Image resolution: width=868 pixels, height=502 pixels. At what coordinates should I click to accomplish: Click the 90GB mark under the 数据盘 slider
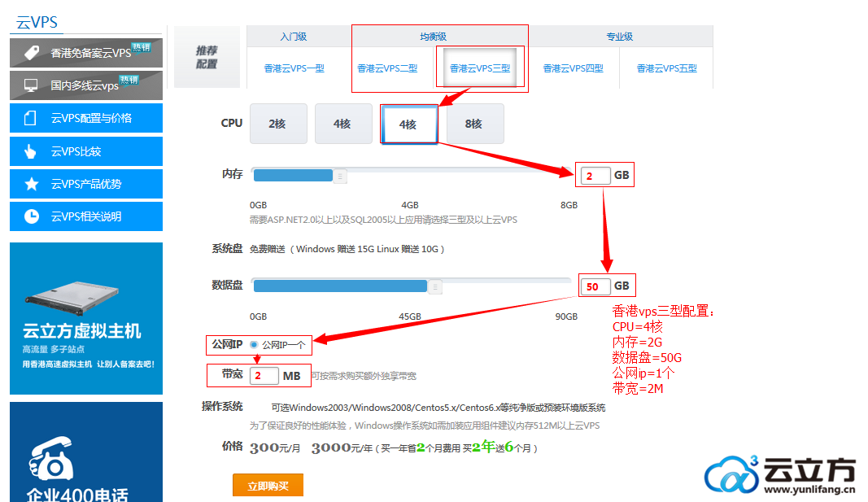[x=566, y=316]
